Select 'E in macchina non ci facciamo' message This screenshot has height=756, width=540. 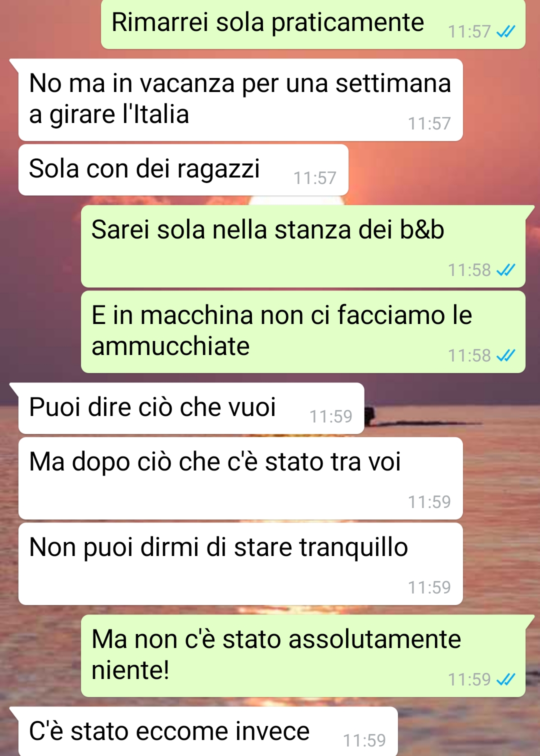coord(303,331)
